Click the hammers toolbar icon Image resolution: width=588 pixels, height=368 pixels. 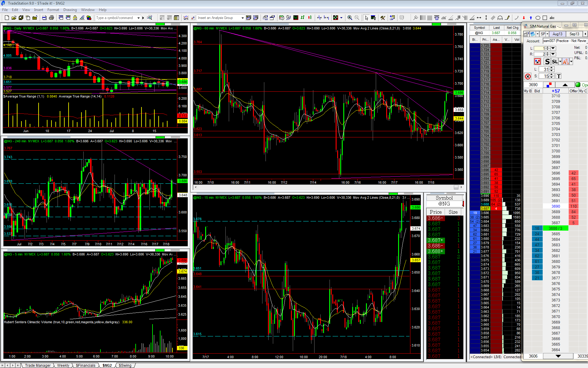pos(383,18)
